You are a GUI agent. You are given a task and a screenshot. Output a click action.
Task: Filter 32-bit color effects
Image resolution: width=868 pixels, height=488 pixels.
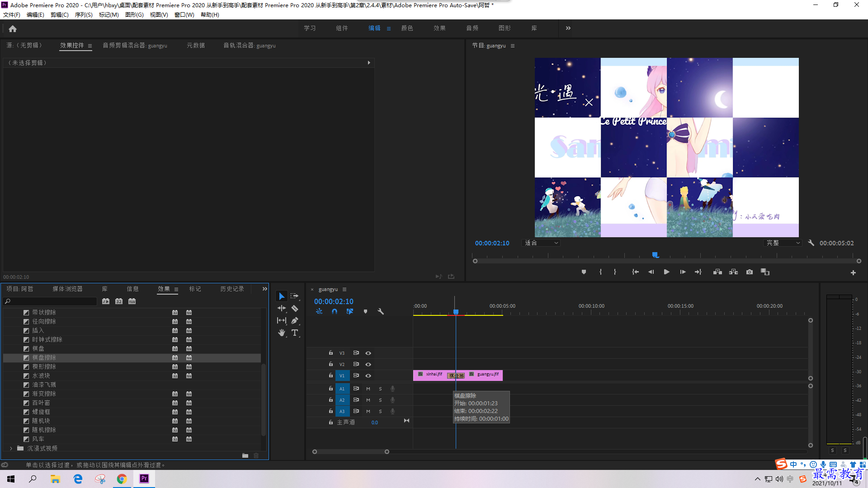tap(119, 301)
